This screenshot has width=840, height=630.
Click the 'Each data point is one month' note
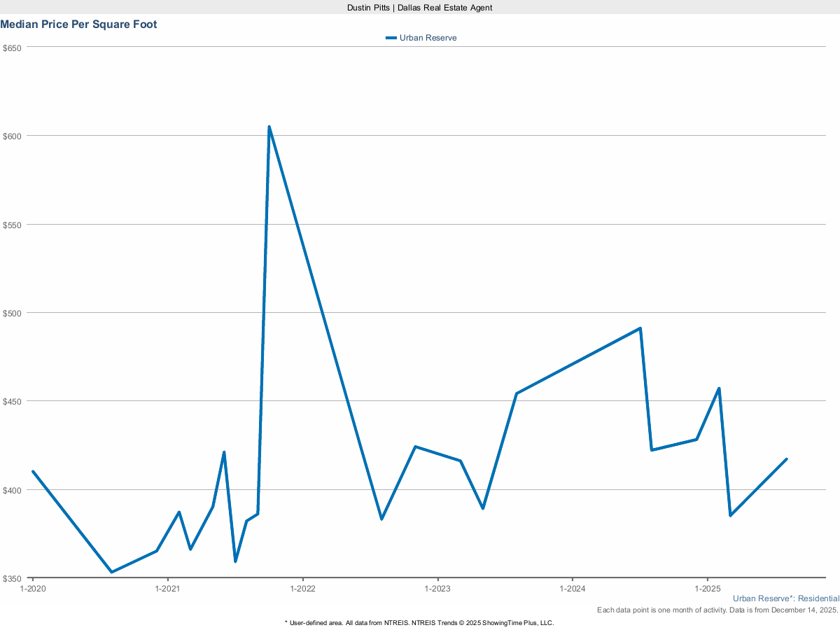pos(717,610)
